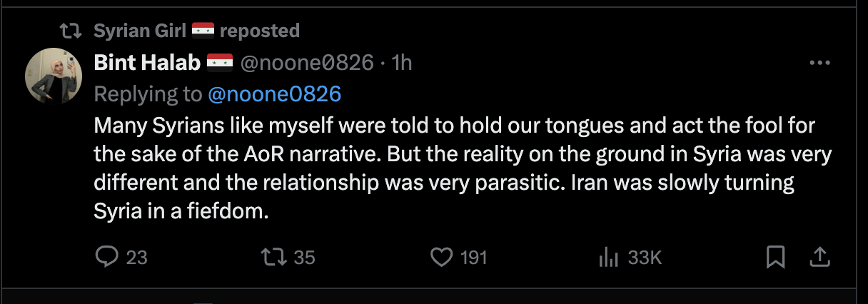Open the share post icon

820,256
